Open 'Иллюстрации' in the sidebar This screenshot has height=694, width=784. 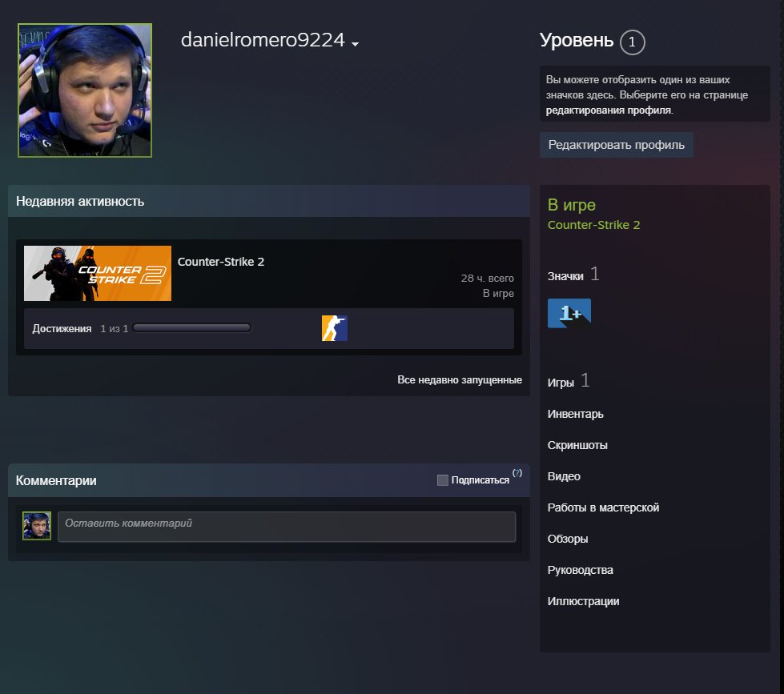(x=583, y=601)
